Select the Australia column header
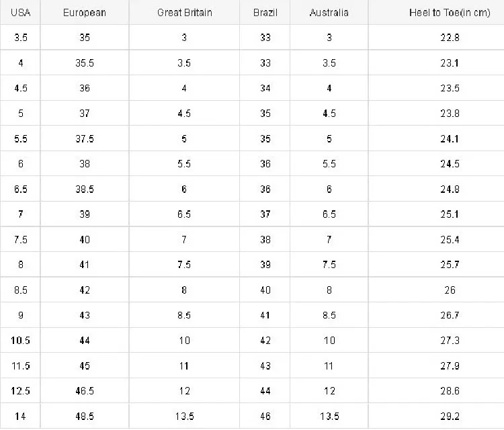Viewport: 504px width, 430px height. pyautogui.click(x=329, y=13)
